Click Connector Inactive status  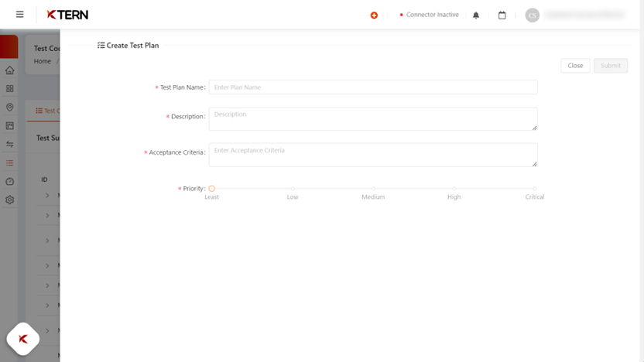point(429,15)
